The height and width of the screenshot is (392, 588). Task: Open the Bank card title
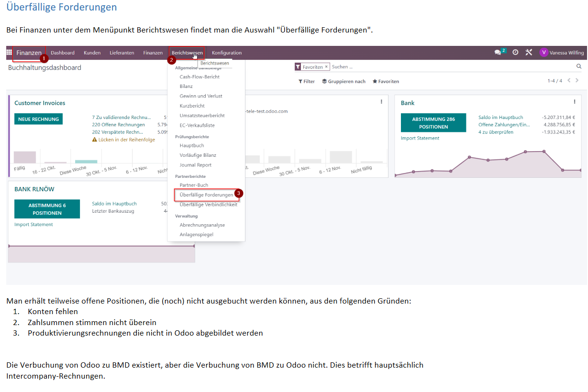(408, 103)
